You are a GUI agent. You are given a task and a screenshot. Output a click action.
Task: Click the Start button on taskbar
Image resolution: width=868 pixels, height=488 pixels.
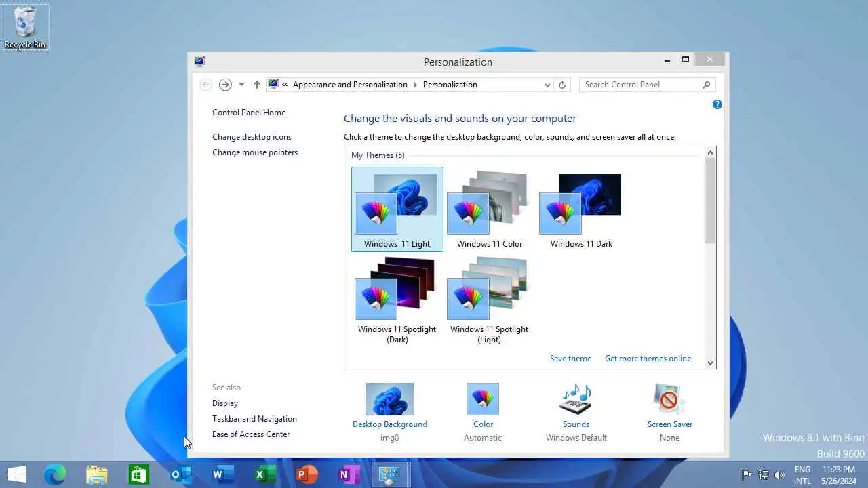click(x=17, y=474)
